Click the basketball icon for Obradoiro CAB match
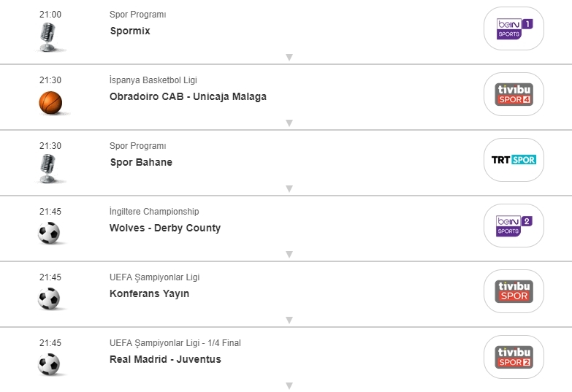Screen dimensions: 572x392 click(x=50, y=102)
